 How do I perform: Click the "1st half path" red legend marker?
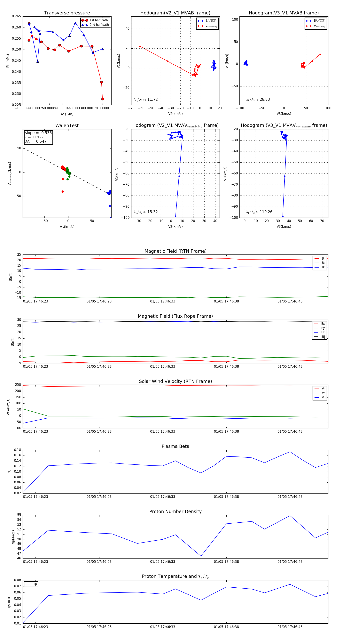84,20
